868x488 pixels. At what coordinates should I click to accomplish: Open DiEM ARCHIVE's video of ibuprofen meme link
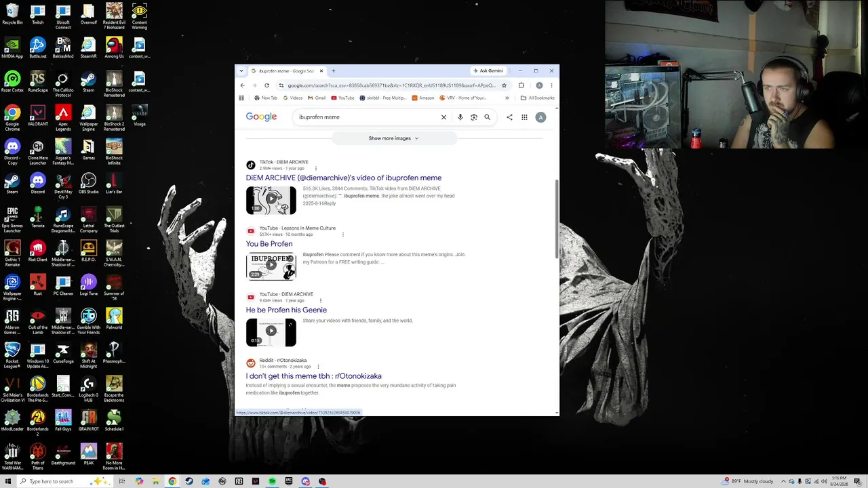point(344,178)
